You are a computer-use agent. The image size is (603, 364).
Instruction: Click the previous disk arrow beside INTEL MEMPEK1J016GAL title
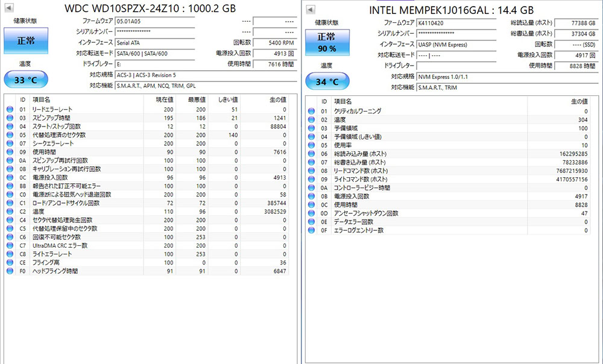[310, 10]
